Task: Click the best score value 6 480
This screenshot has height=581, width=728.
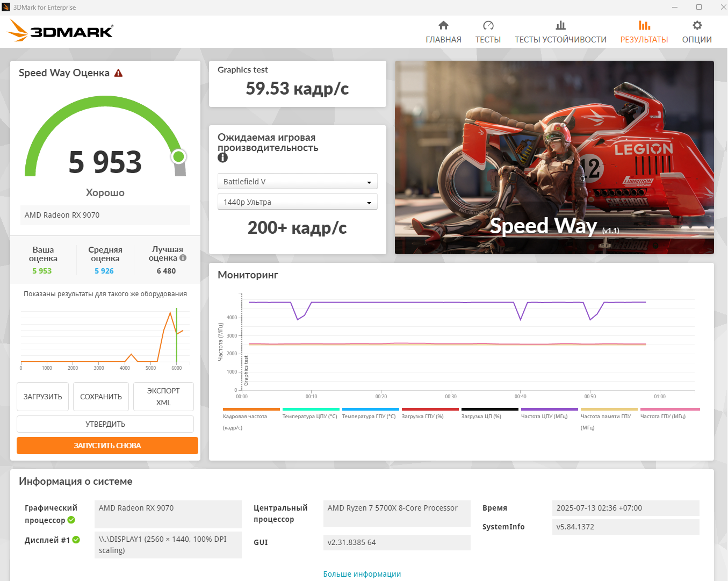Action: tap(166, 271)
